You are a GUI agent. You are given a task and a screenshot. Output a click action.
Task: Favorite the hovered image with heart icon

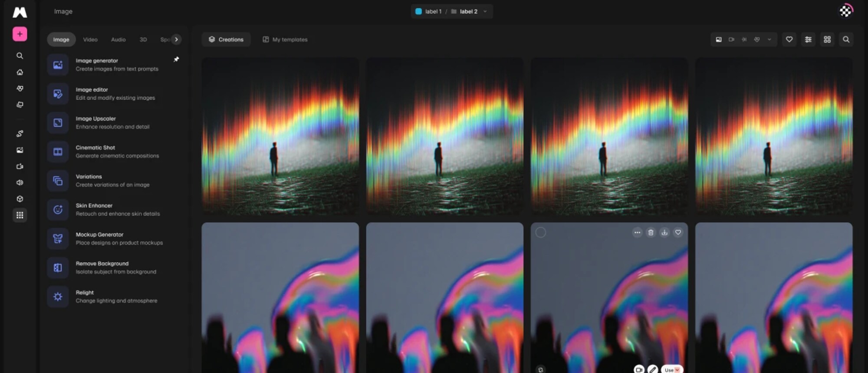click(x=678, y=233)
